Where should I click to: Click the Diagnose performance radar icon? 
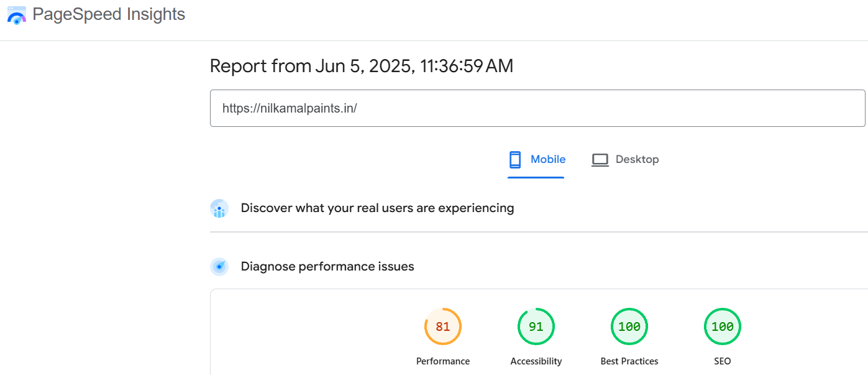point(219,267)
